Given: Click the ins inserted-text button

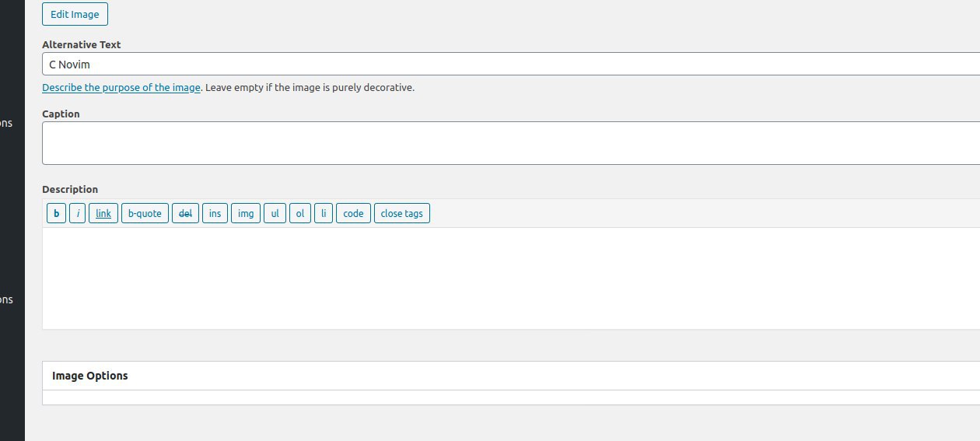Looking at the screenshot, I should point(215,213).
